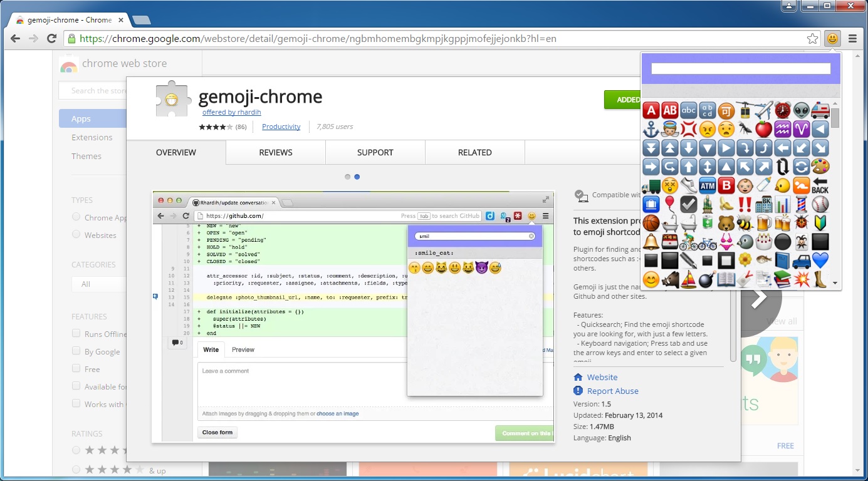Select the ATM sign emoji
This screenshot has width=868, height=481.
[708, 185]
